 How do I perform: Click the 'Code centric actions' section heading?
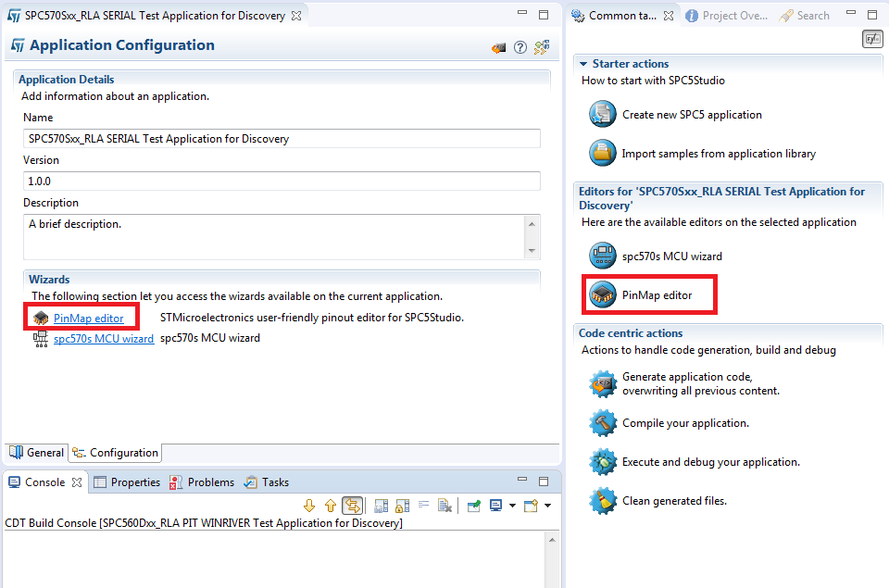click(x=631, y=333)
